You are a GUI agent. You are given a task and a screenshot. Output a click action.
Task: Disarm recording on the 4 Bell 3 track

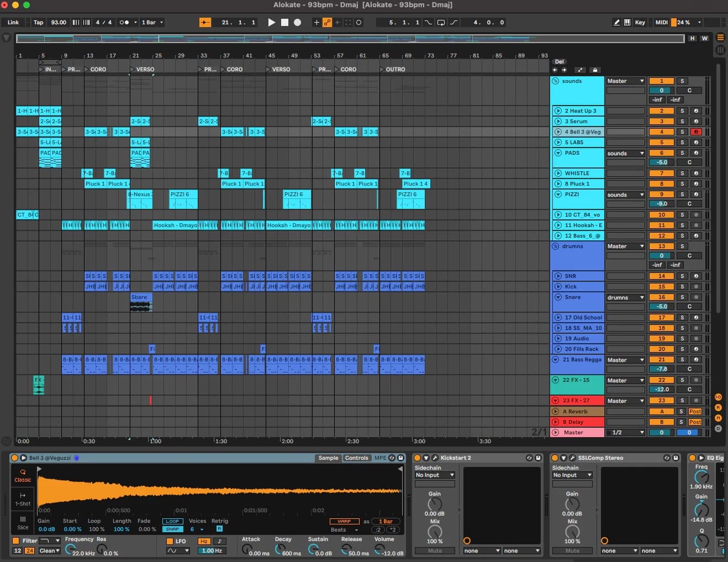tap(696, 132)
